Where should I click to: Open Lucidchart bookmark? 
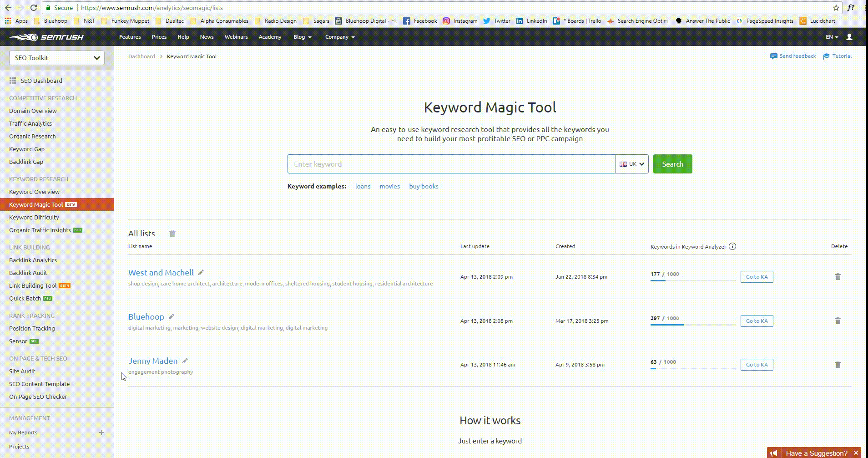click(x=817, y=21)
